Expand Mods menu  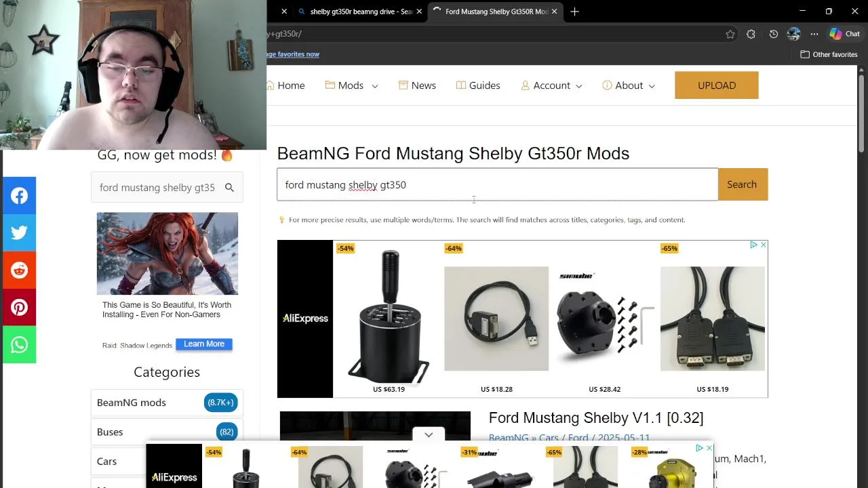coord(351,85)
